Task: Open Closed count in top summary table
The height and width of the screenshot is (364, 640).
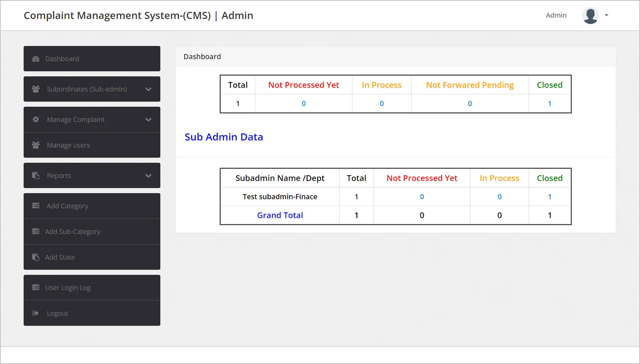Action: tap(550, 104)
